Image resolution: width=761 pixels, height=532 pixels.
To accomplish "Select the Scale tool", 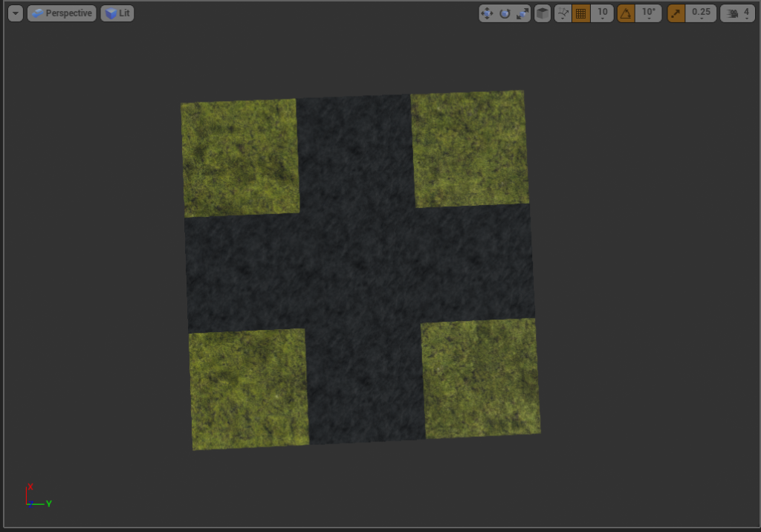I will pos(521,13).
